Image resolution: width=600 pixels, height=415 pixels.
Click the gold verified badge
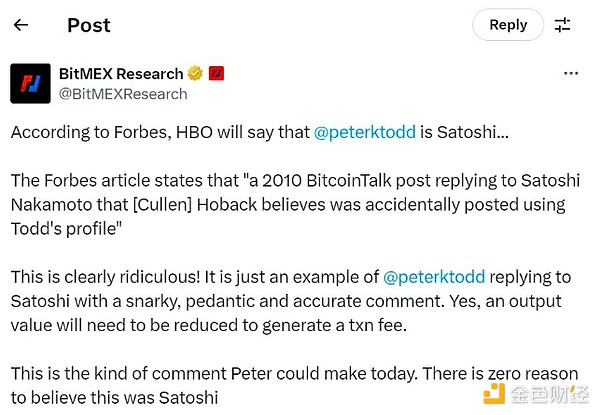point(195,74)
